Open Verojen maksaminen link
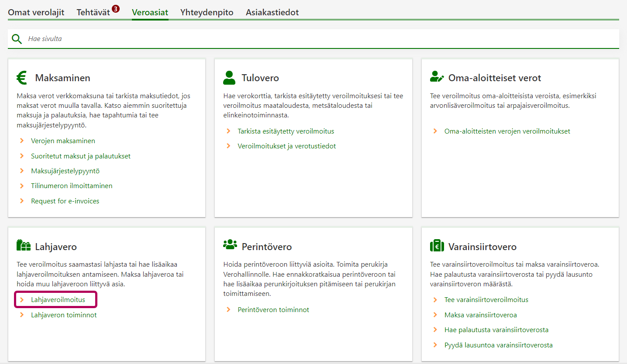The width and height of the screenshot is (627, 364). click(x=63, y=141)
